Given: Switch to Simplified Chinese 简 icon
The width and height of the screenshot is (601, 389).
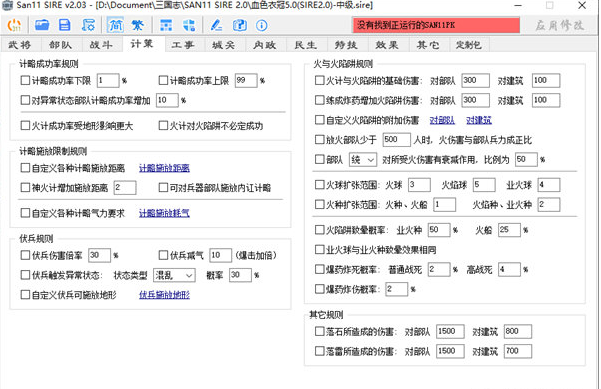Looking at the screenshot, I should (115, 25).
